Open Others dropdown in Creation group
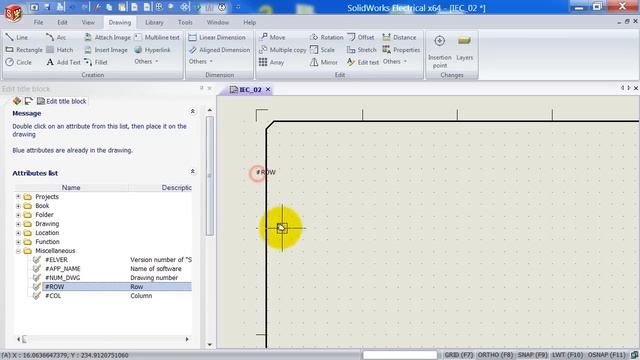Viewport: 640px width, 360px height. click(146, 61)
